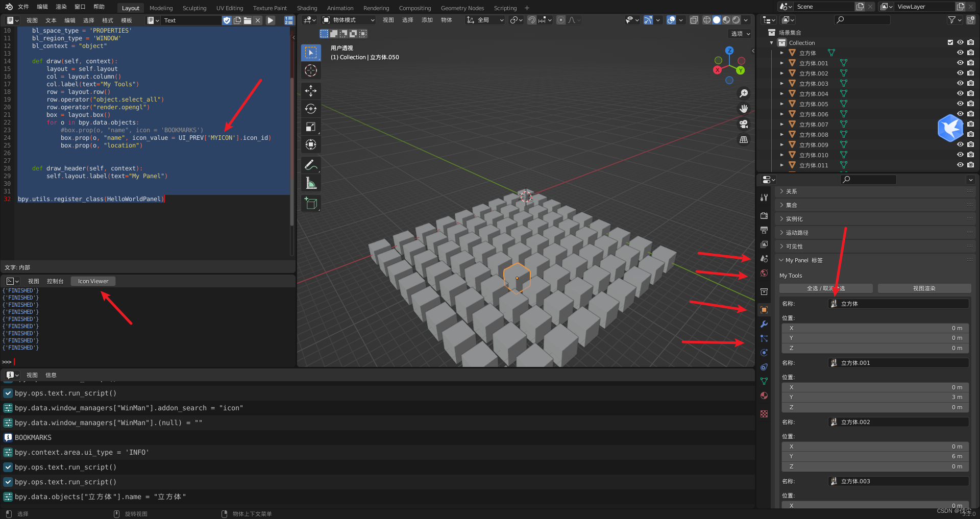Open the 渲染 top menu

click(61, 7)
